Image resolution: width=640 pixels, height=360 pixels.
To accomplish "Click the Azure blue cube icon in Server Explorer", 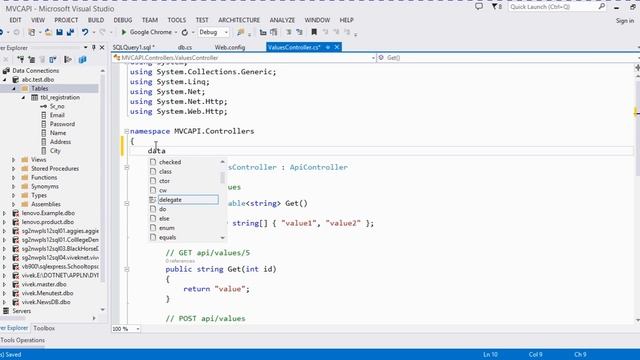I will (82, 60).
